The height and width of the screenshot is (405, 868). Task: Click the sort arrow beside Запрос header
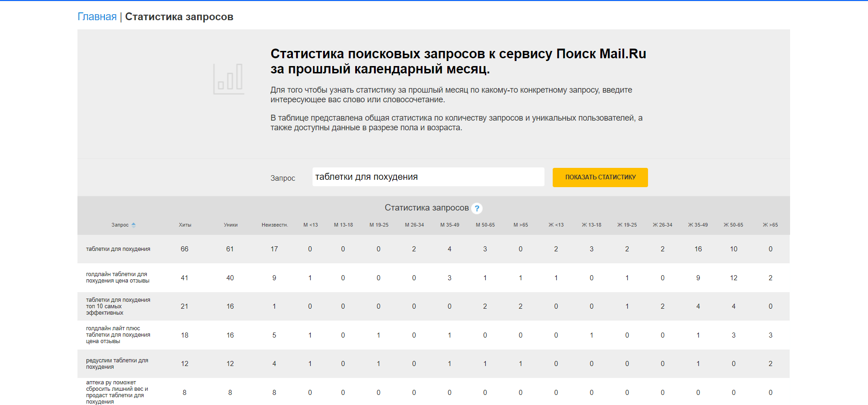[x=134, y=225]
